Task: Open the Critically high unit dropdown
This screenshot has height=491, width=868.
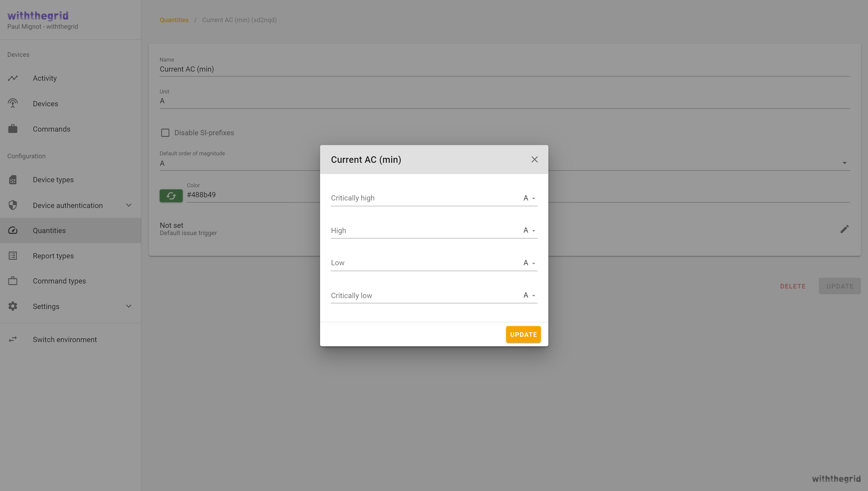Action: pyautogui.click(x=529, y=198)
